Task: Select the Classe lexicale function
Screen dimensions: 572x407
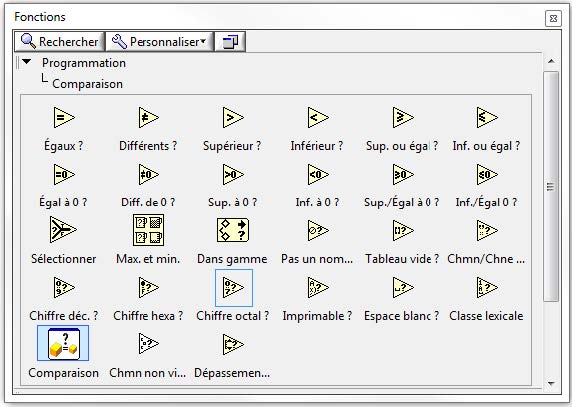Action: (487, 287)
